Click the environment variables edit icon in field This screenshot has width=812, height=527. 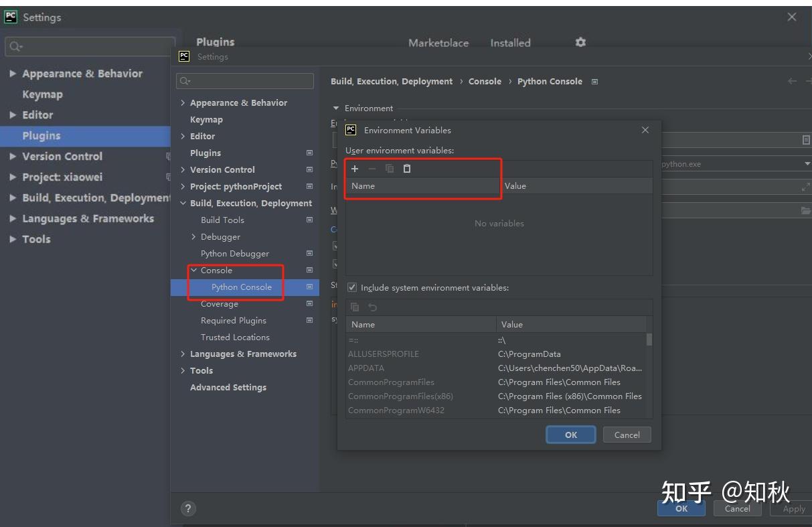[806, 140]
